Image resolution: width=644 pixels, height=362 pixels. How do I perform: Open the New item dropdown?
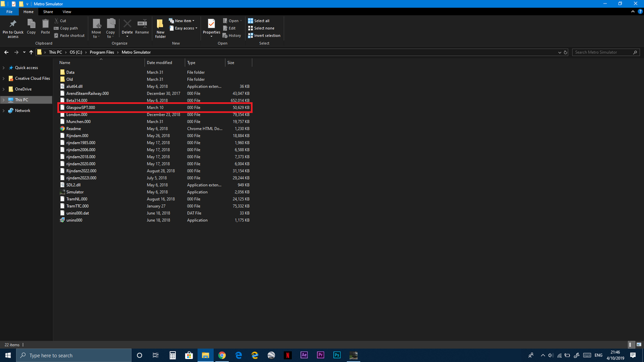182,21
